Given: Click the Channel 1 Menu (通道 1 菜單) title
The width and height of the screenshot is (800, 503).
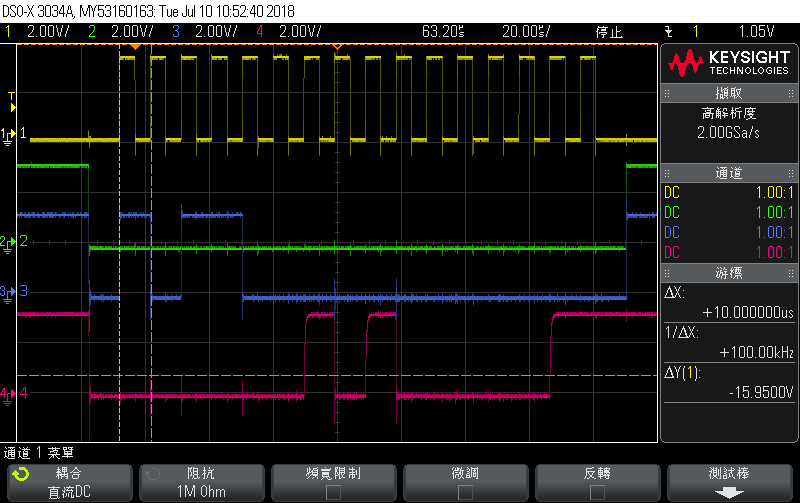Looking at the screenshot, I should [39, 452].
